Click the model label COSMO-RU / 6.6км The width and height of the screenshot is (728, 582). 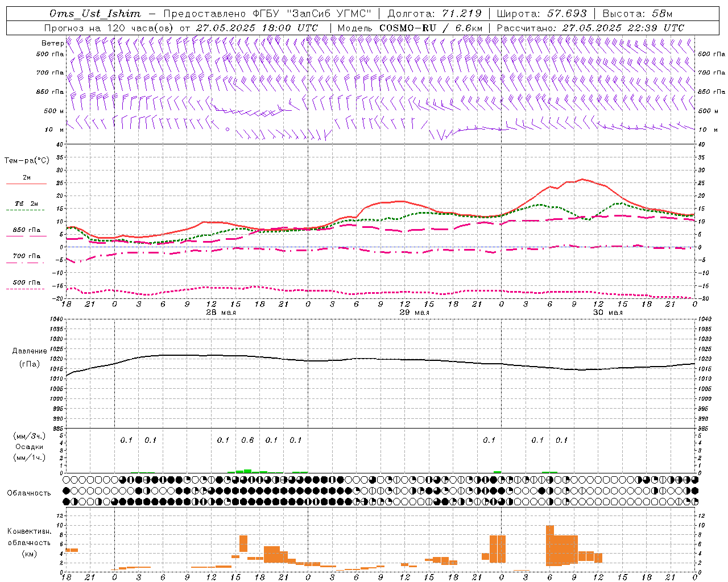[x=431, y=28]
